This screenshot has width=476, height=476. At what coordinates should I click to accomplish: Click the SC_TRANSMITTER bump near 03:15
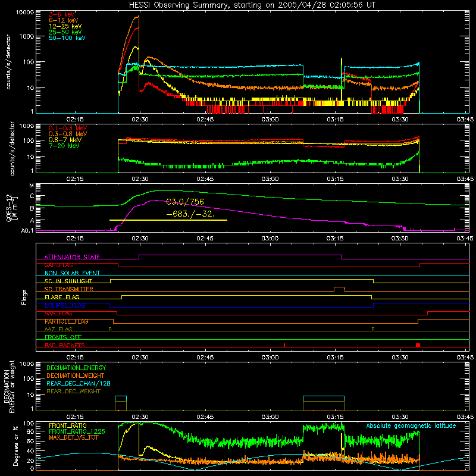339,289
